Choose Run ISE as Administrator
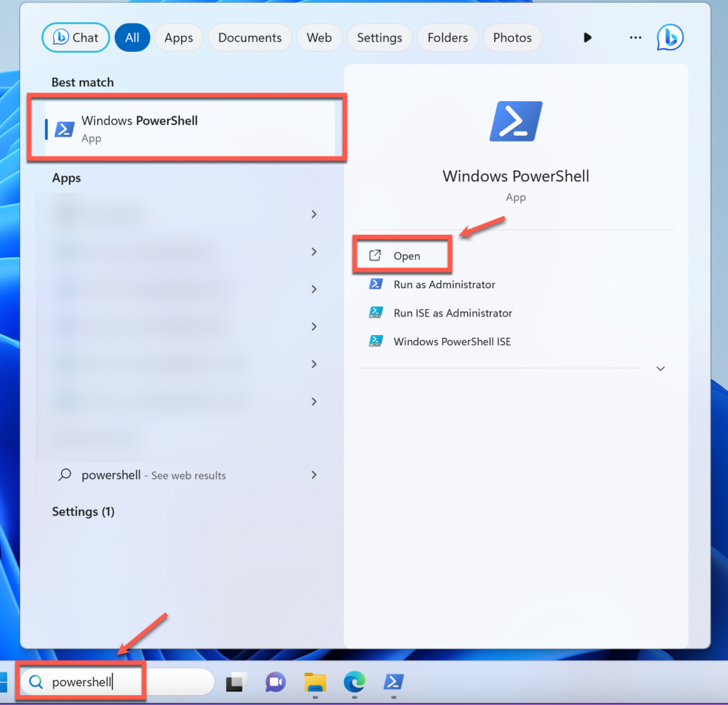 point(452,313)
